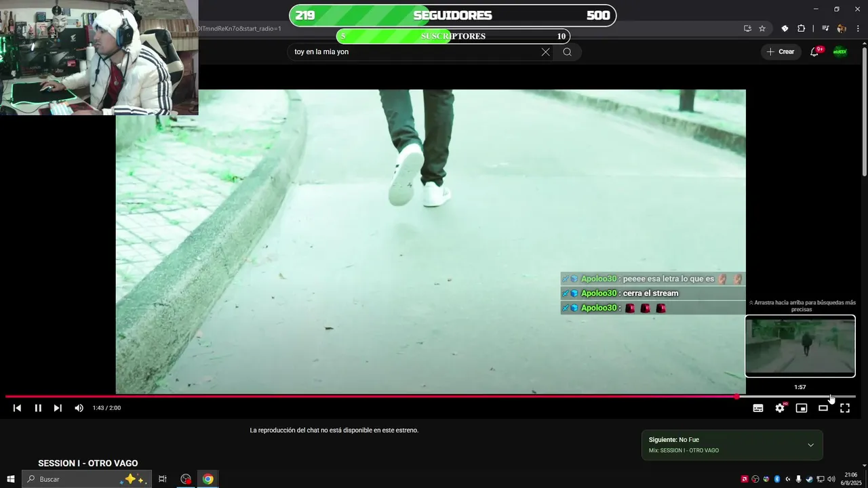Open the Chrome extensions puzzle icon
This screenshot has height=488, width=868.
[801, 28]
